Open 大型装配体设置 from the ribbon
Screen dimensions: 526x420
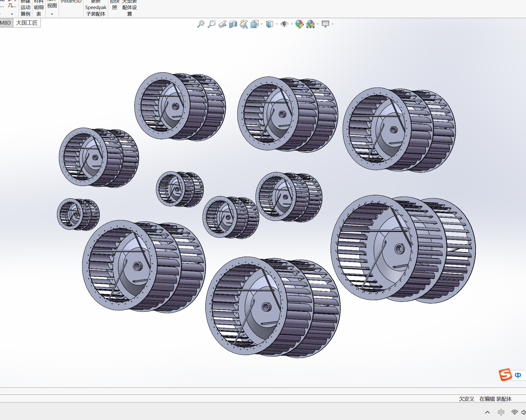pos(129,8)
